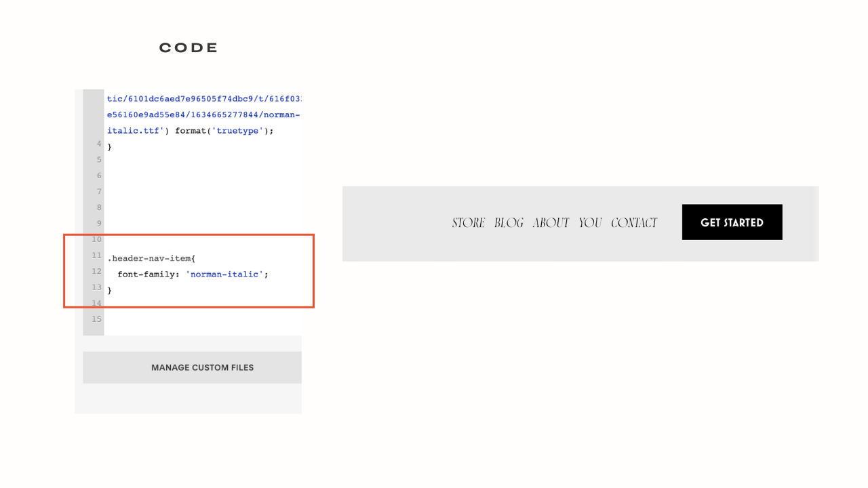Click the CODE heading
The image size is (868, 488).
189,47
